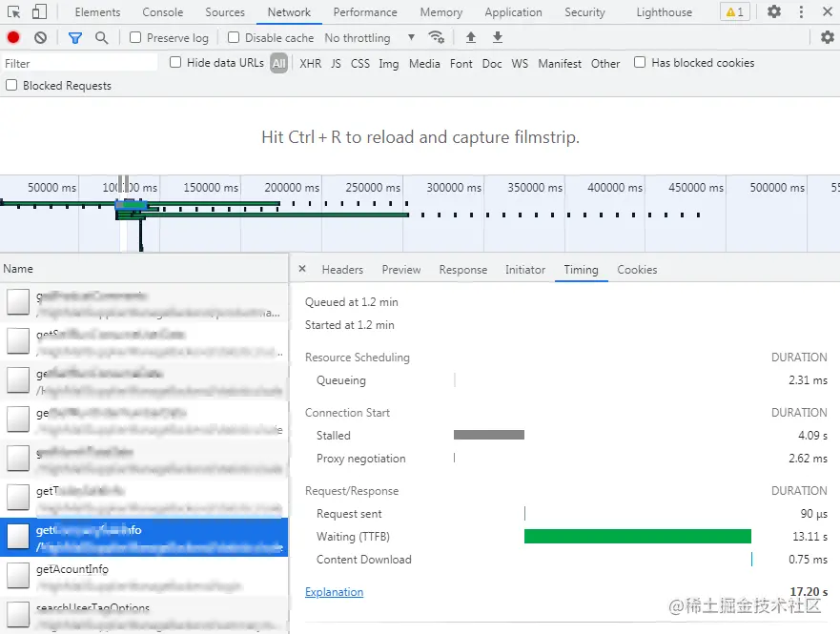
Task: Open the Initiator detail tab
Action: 525,270
